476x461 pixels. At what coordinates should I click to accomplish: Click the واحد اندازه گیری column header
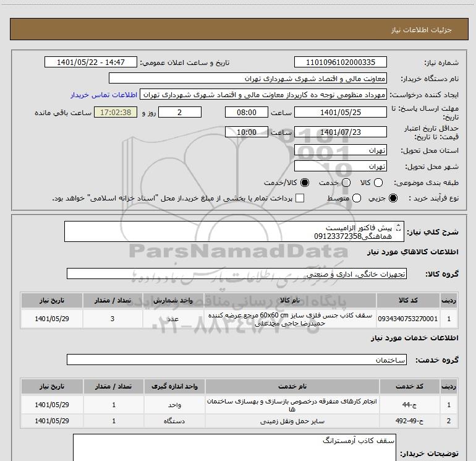tap(174, 386)
